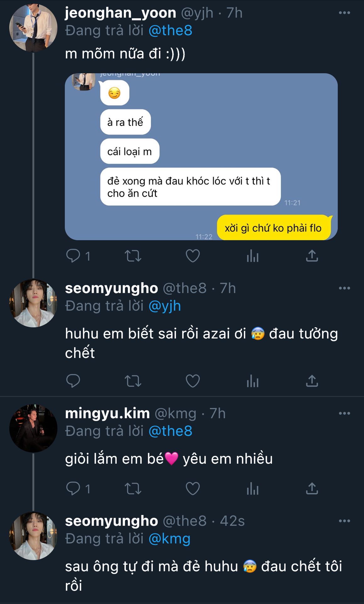Open @the8 mention link in jeonghan_yoon's tweet
Screen dimensions: 364x604
[170, 31]
